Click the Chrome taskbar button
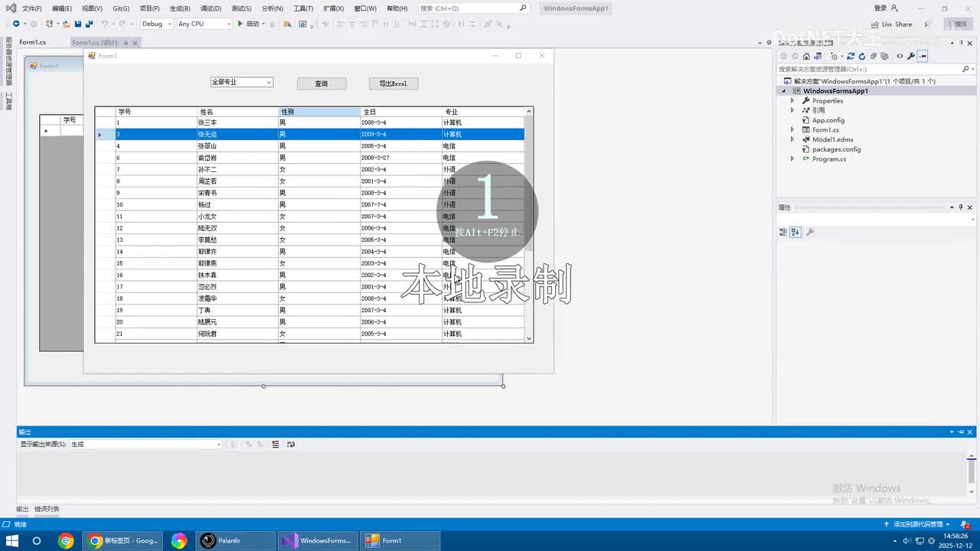 pos(123,540)
